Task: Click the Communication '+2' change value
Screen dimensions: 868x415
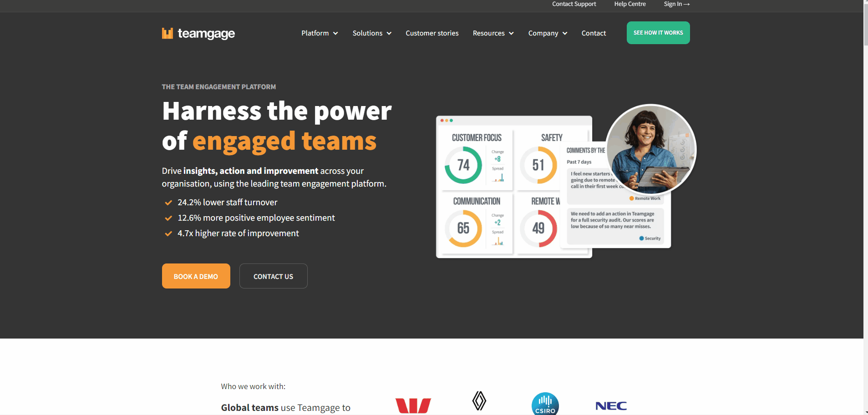Action: click(x=497, y=223)
